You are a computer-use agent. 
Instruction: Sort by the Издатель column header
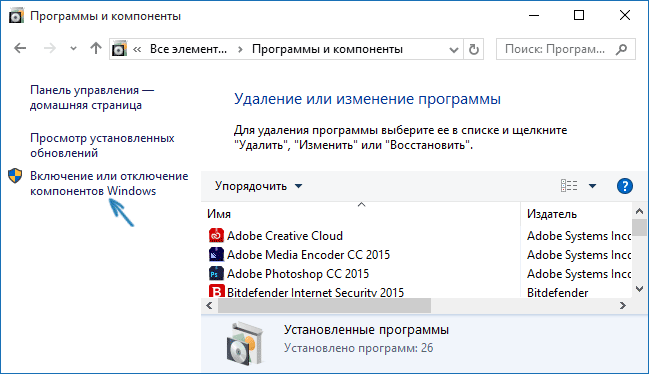(x=552, y=214)
